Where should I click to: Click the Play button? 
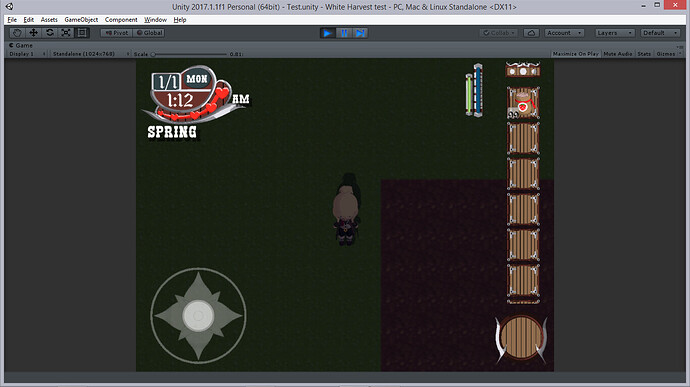click(x=327, y=33)
